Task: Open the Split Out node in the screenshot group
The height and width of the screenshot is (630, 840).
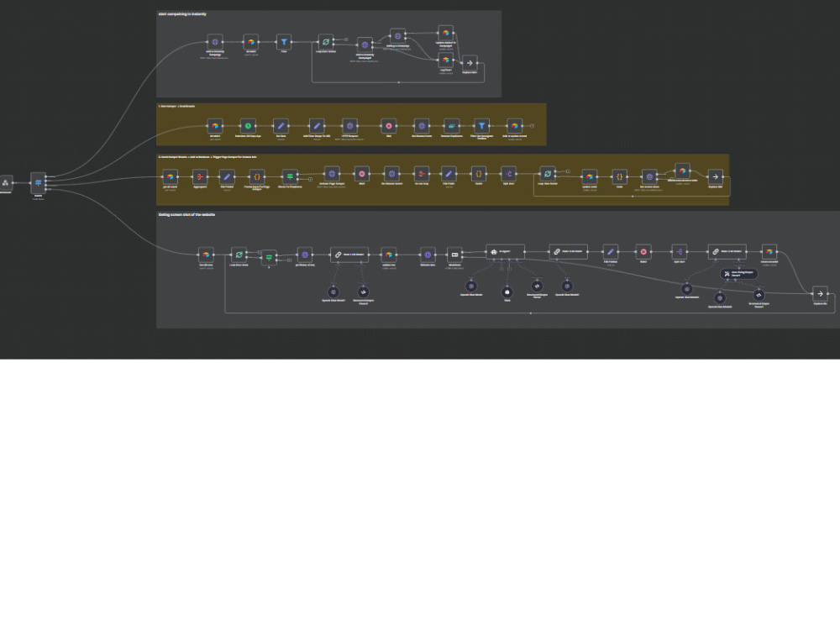Action: pyautogui.click(x=680, y=251)
